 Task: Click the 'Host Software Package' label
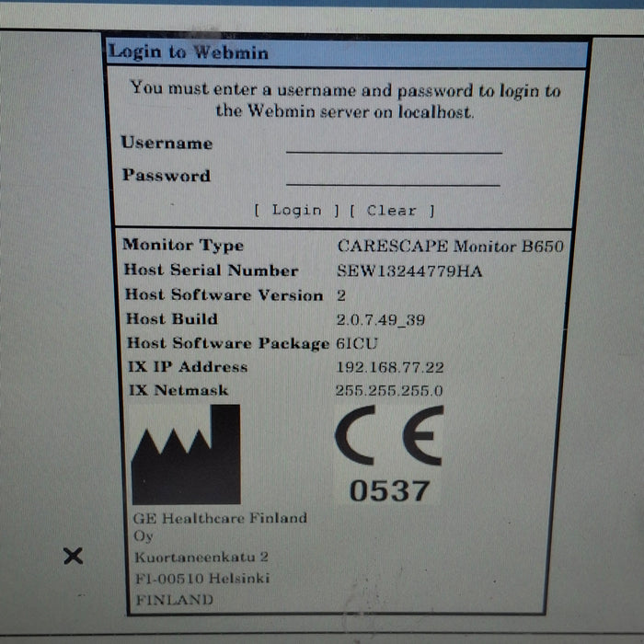(228, 343)
